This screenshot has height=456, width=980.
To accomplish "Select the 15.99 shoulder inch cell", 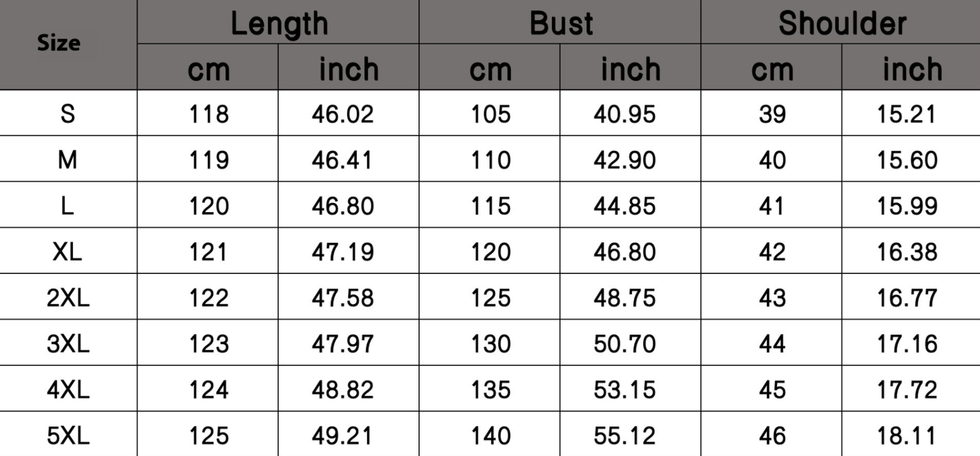I will coord(911,206).
